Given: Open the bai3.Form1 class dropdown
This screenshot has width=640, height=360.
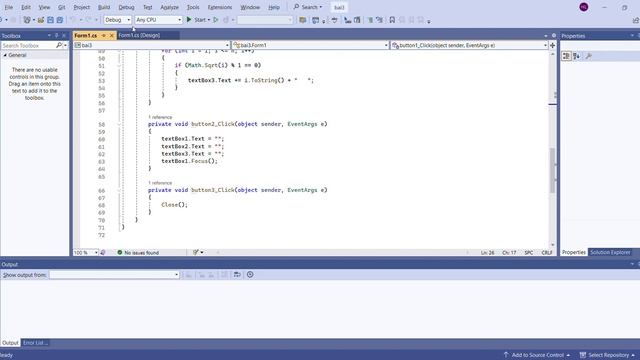Looking at the screenshot, I should [x=310, y=45].
